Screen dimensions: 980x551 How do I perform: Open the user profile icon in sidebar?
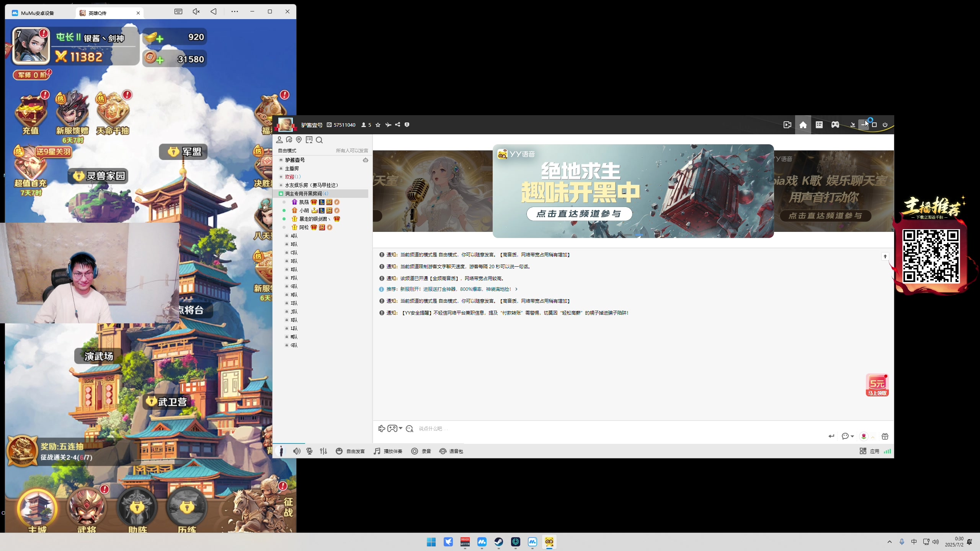click(279, 140)
